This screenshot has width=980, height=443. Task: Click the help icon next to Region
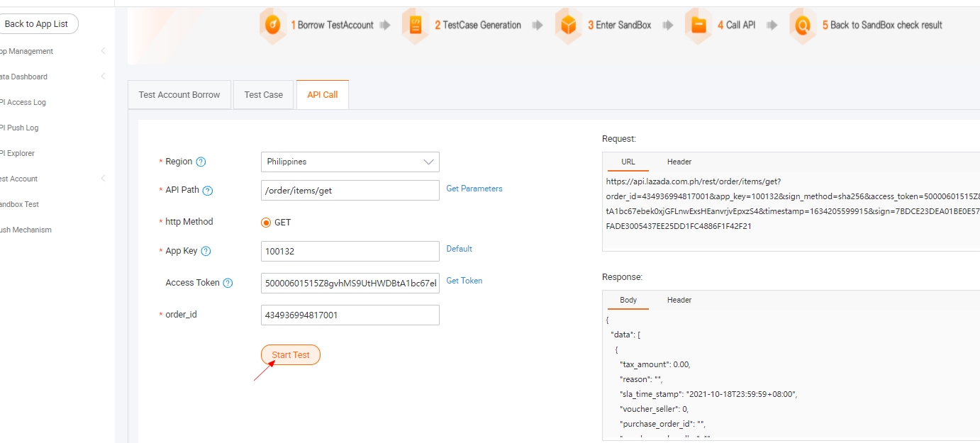[x=201, y=162]
